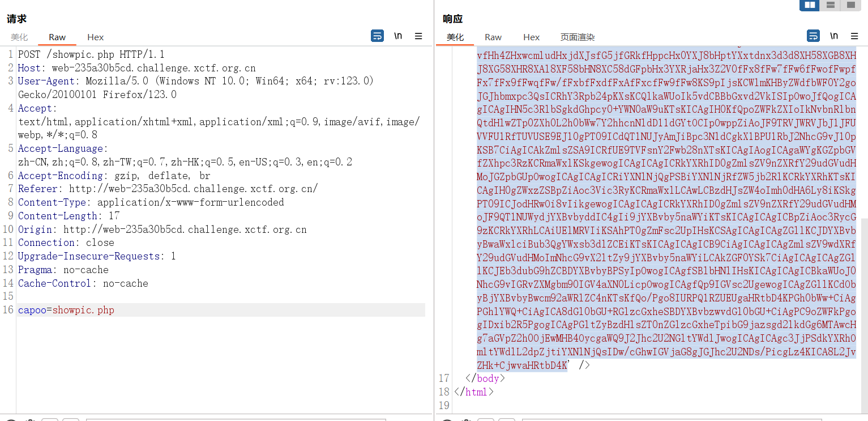Switch to the single combined panel layout icon

(x=850, y=5)
